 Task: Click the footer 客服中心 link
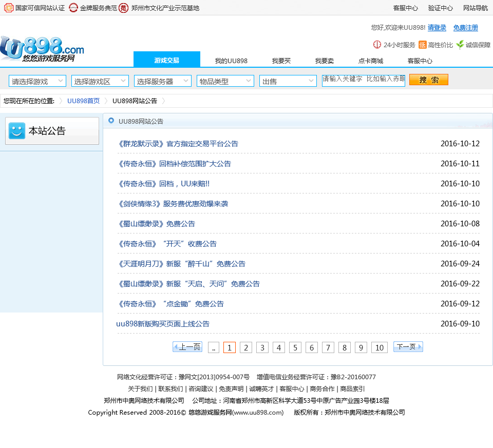pos(292,389)
